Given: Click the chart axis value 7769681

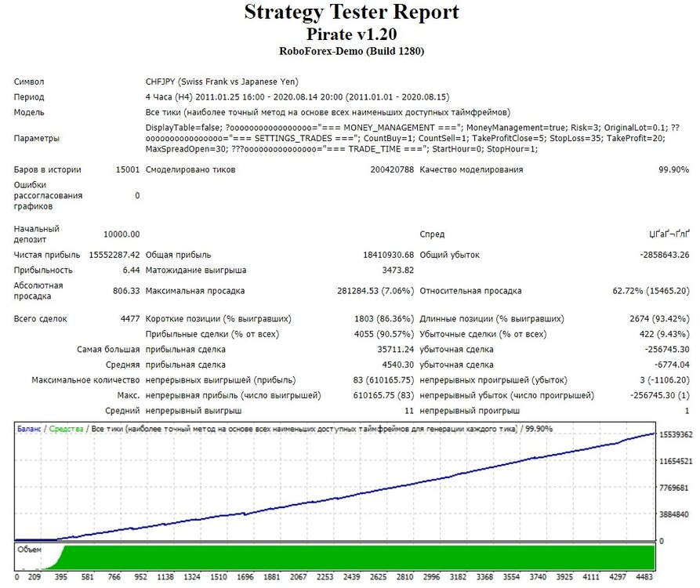Looking at the screenshot, I should pyautogui.click(x=674, y=488).
